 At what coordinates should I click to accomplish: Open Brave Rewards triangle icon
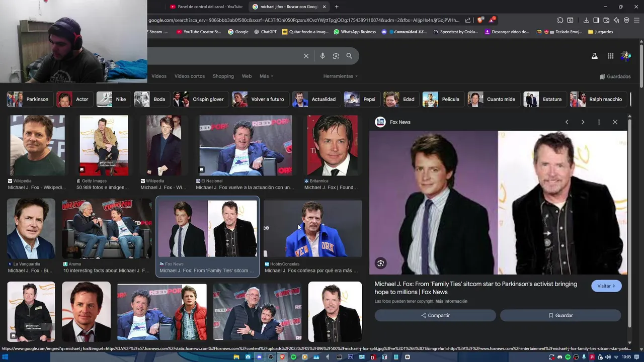coord(492,20)
